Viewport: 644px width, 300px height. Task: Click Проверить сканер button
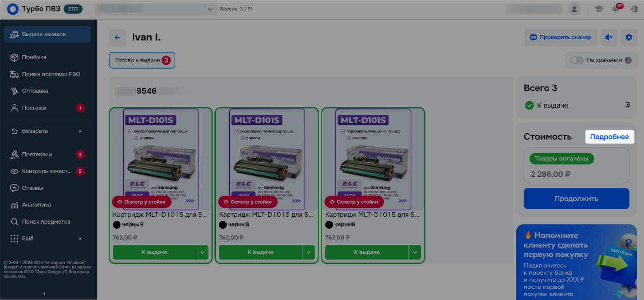(x=561, y=37)
